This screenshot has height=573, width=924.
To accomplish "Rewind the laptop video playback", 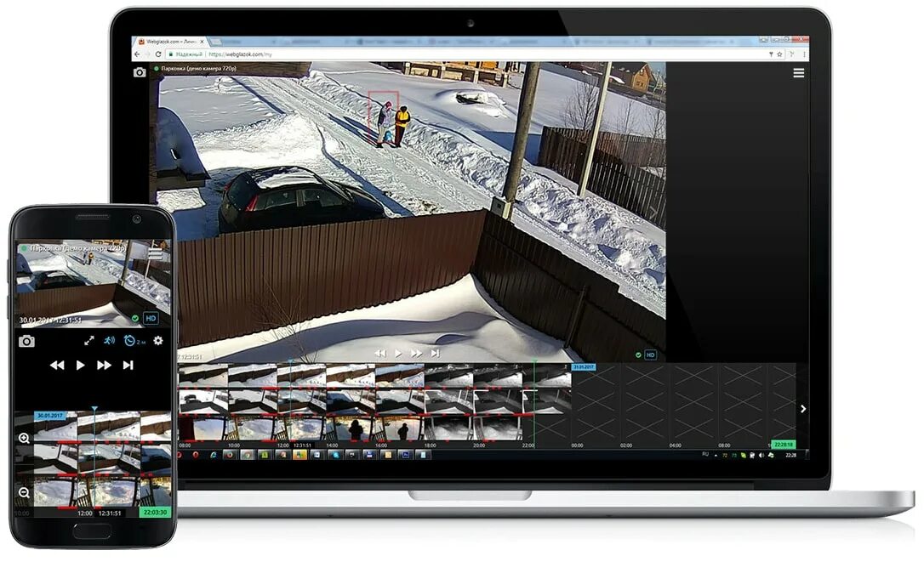I will 380,354.
